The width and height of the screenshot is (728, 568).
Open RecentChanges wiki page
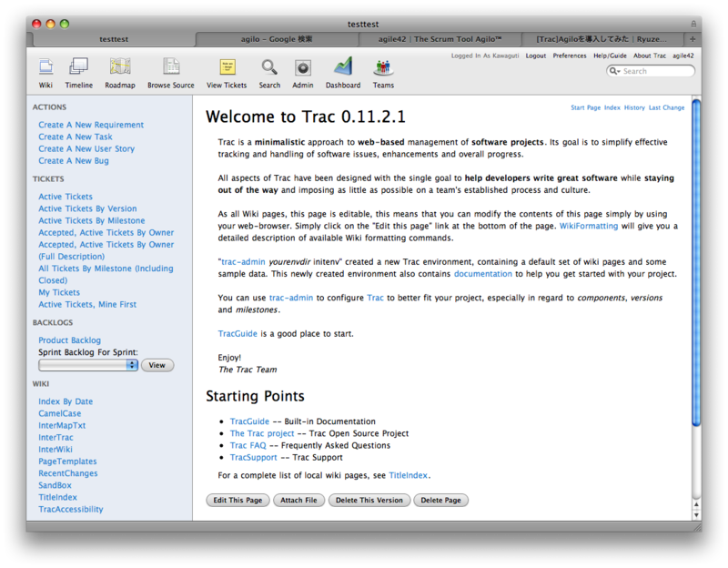coord(67,473)
